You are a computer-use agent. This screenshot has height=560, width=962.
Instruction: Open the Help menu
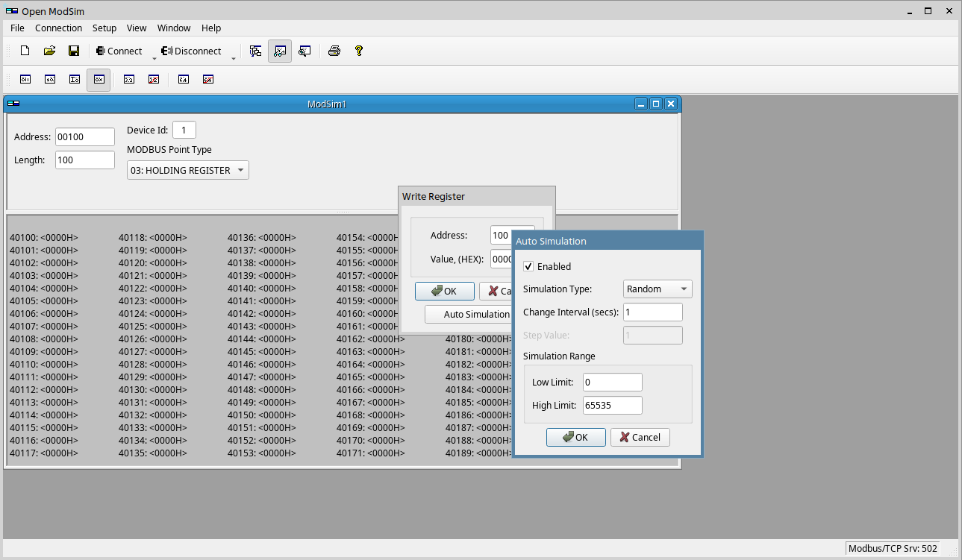tap(211, 28)
